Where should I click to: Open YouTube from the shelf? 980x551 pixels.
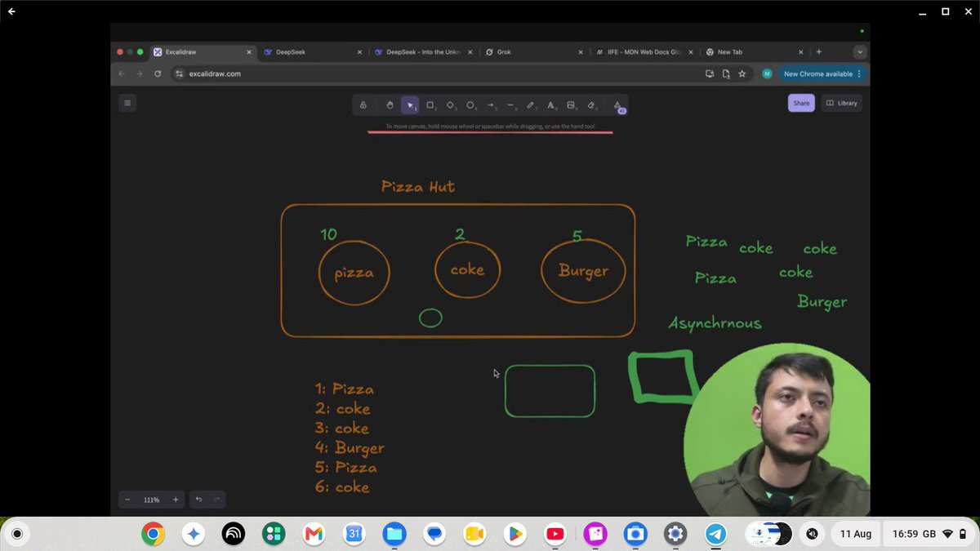(555, 534)
